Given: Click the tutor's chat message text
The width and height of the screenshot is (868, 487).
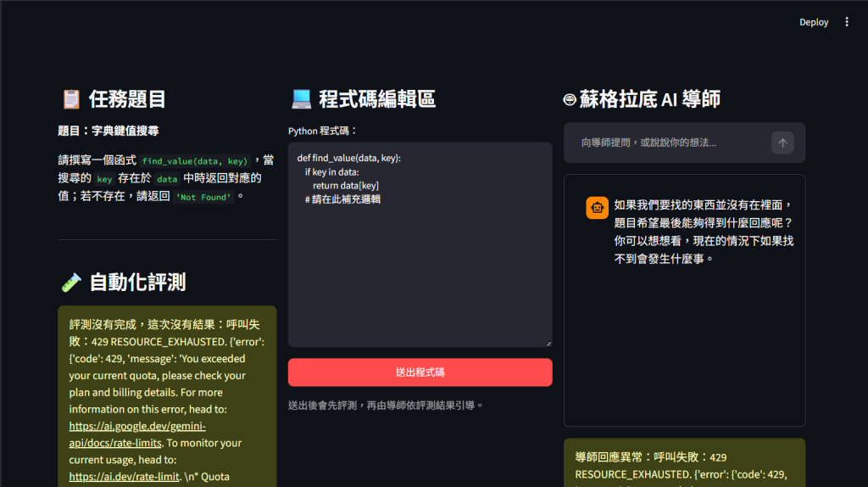Looking at the screenshot, I should (704, 232).
